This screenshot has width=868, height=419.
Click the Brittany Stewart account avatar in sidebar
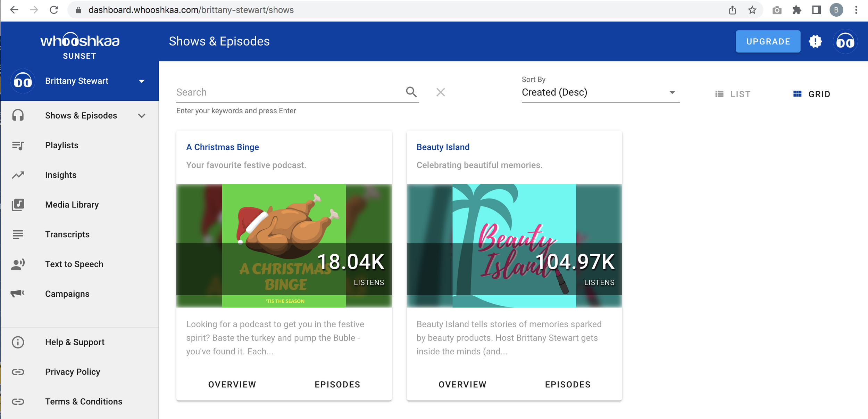coord(23,81)
